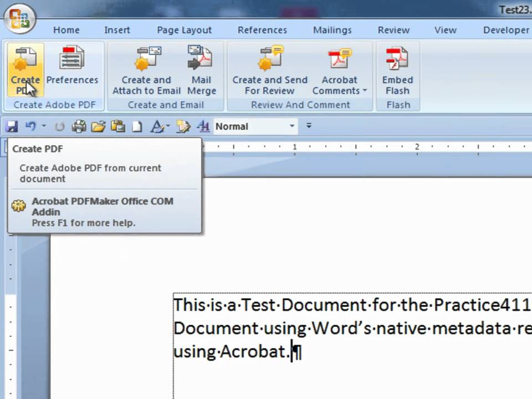Click Create and Send For Review
The image size is (532, 399).
pos(270,70)
